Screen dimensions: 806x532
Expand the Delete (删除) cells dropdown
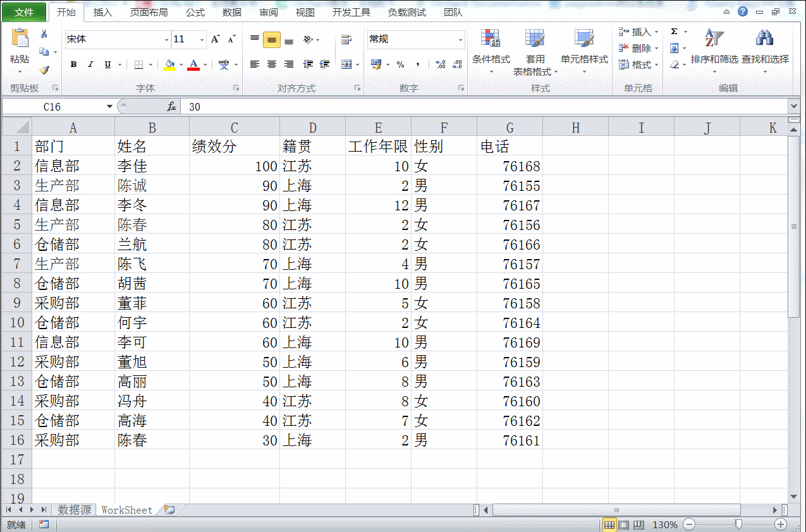point(656,48)
